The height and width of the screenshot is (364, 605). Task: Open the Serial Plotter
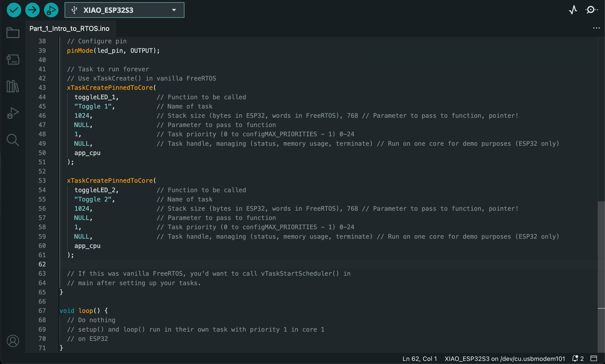click(573, 10)
